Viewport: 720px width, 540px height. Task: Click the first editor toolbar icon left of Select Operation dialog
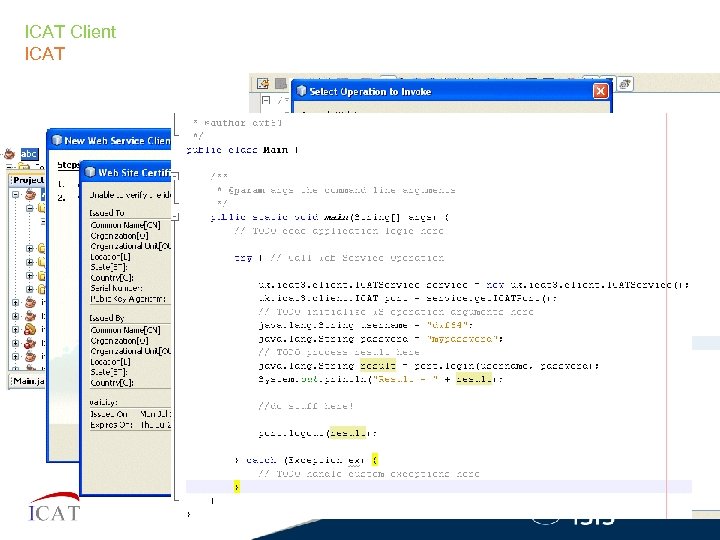click(263, 84)
